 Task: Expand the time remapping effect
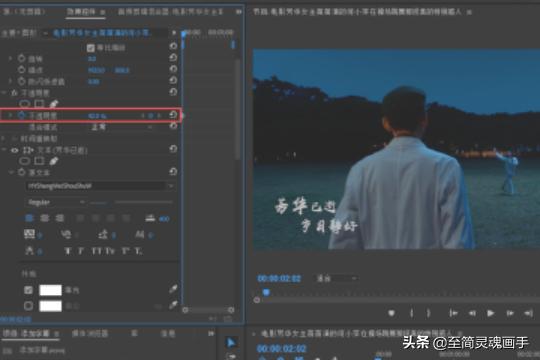tap(3, 138)
